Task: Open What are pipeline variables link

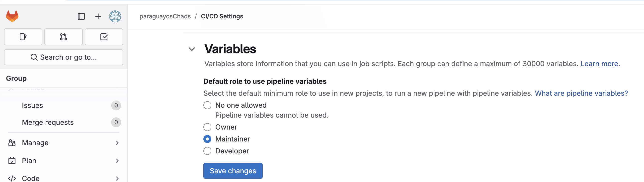Action: (581, 93)
